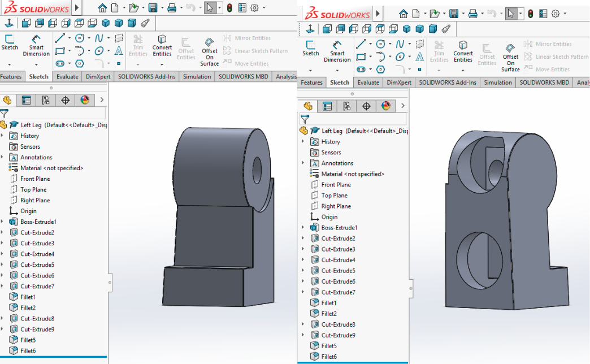Click the FeatureManager design tree icon

tap(7, 100)
